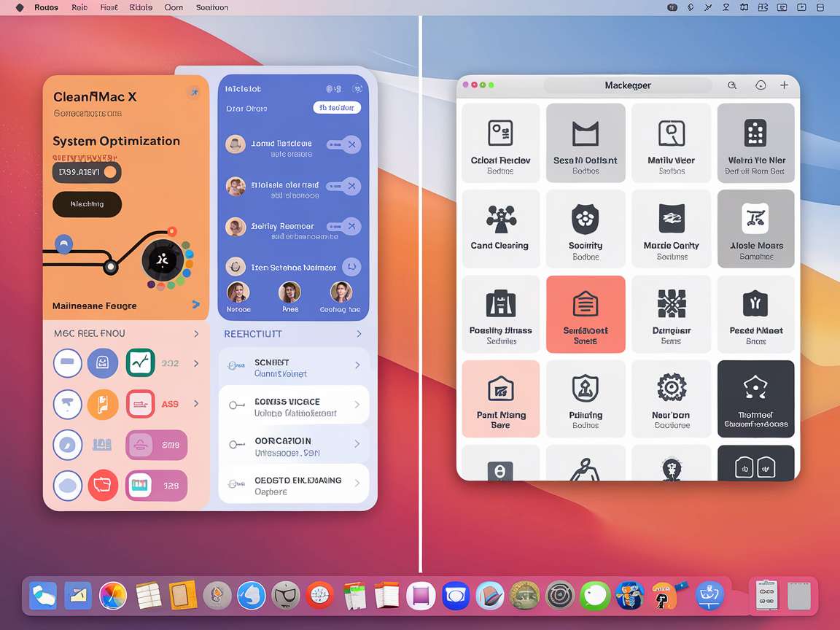Viewport: 840px width, 630px height.
Task: Expand the REEHCTIUTT section chevron
Action: click(359, 334)
